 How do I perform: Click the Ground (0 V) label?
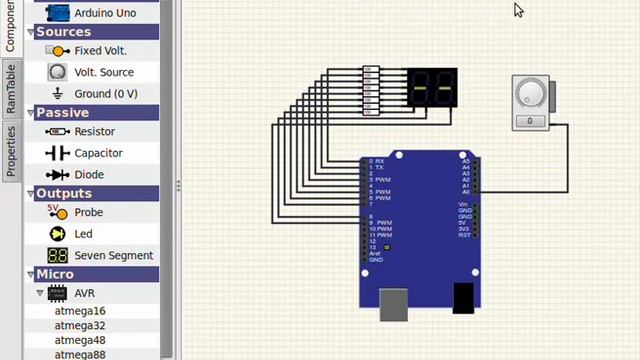(106, 94)
